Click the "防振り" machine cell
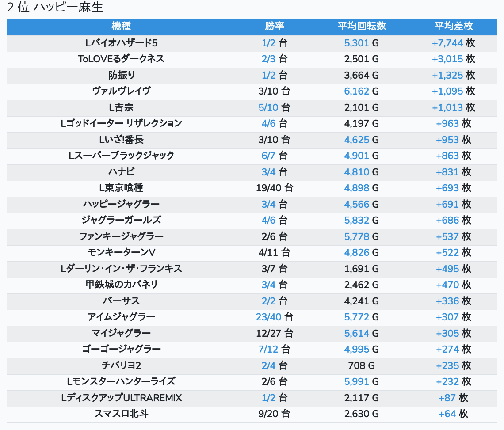This screenshot has height=430, width=504. [x=121, y=75]
